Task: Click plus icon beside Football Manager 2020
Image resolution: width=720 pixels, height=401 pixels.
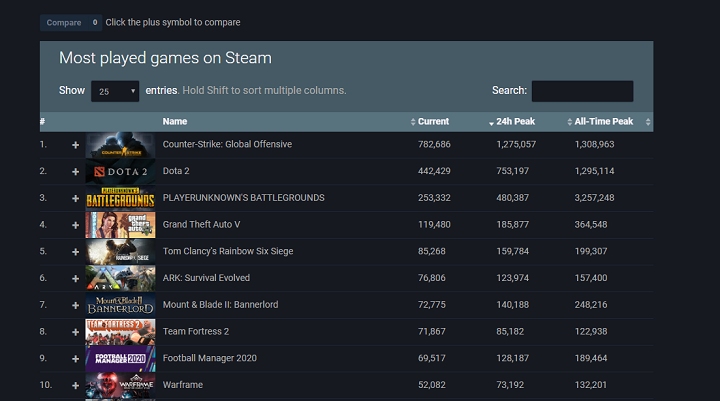Action: point(75,358)
